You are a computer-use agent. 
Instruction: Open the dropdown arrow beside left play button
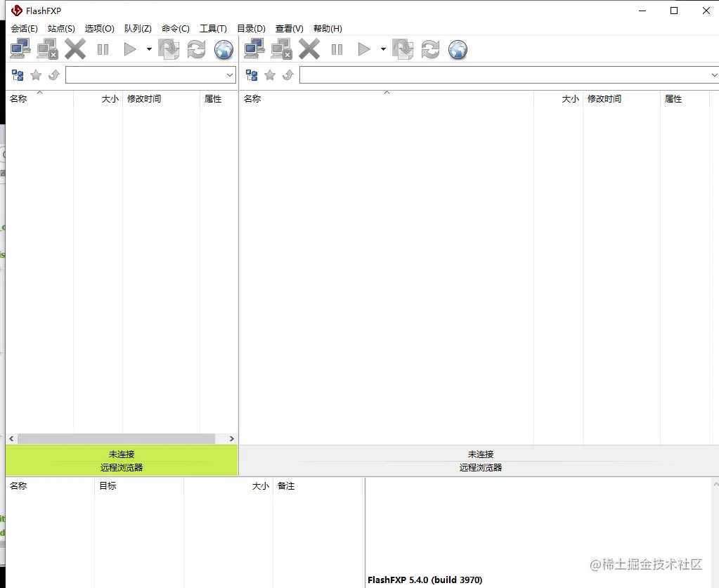(149, 49)
